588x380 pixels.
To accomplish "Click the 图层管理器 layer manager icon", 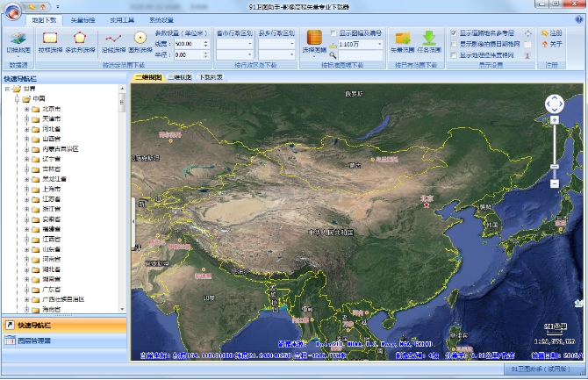I will pos(11,341).
